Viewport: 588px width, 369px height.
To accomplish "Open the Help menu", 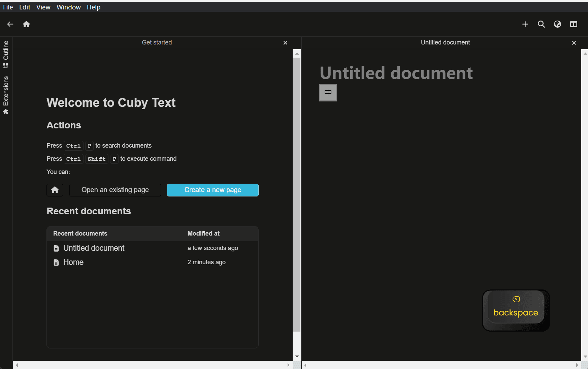I will [94, 7].
